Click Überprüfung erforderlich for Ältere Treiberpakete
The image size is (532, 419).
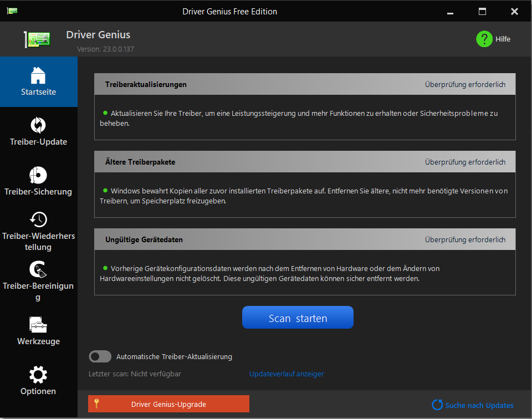pos(465,162)
